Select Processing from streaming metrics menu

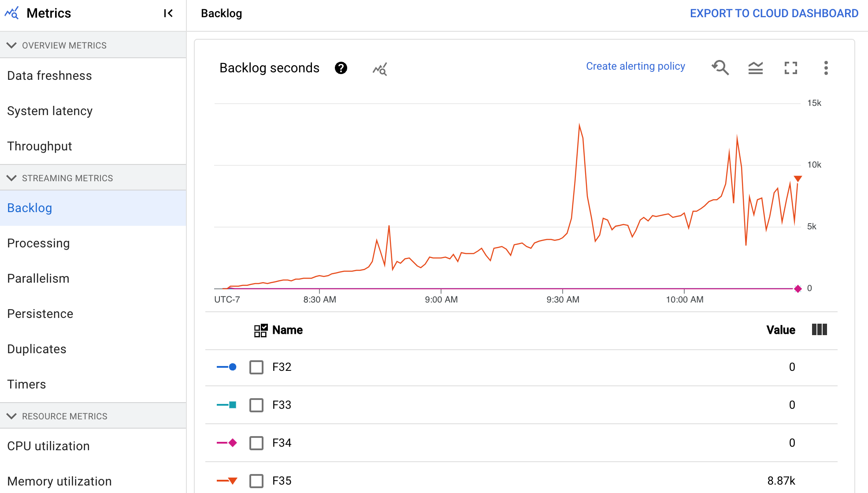coord(38,243)
